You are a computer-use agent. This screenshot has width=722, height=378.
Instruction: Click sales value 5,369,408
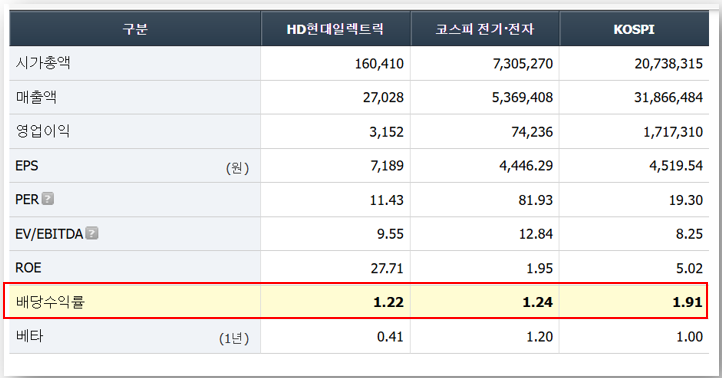(523, 98)
